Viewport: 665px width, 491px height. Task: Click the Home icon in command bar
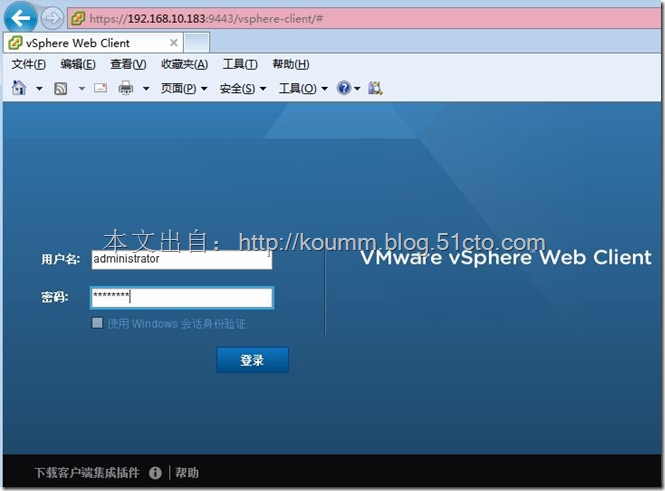pos(19,88)
